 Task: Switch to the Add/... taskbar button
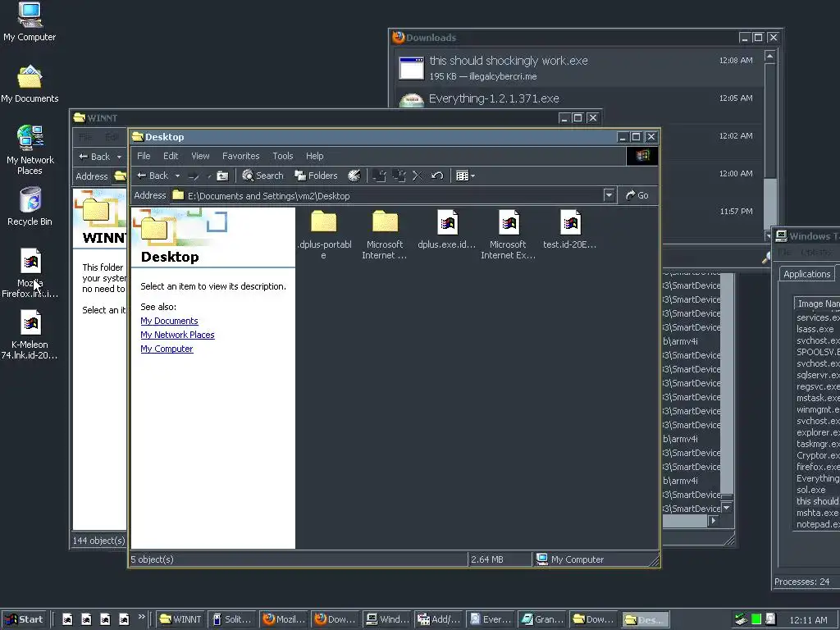(440, 619)
